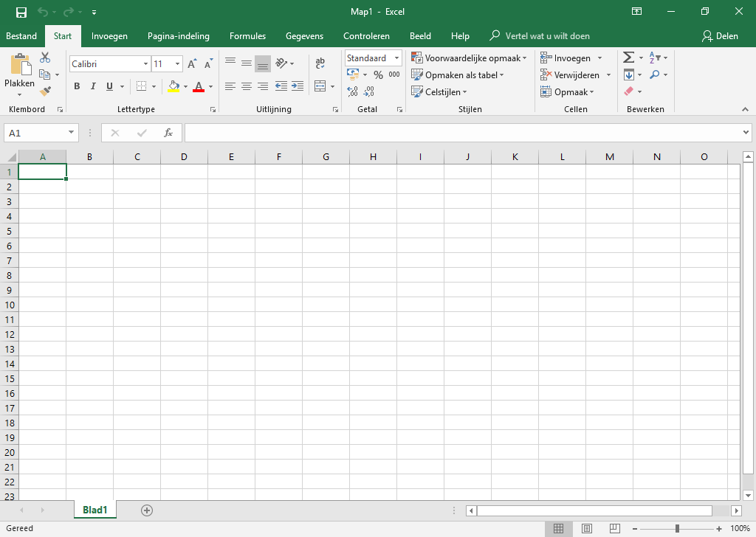
Task: Switch to the Formules tab
Action: pyautogui.click(x=247, y=36)
